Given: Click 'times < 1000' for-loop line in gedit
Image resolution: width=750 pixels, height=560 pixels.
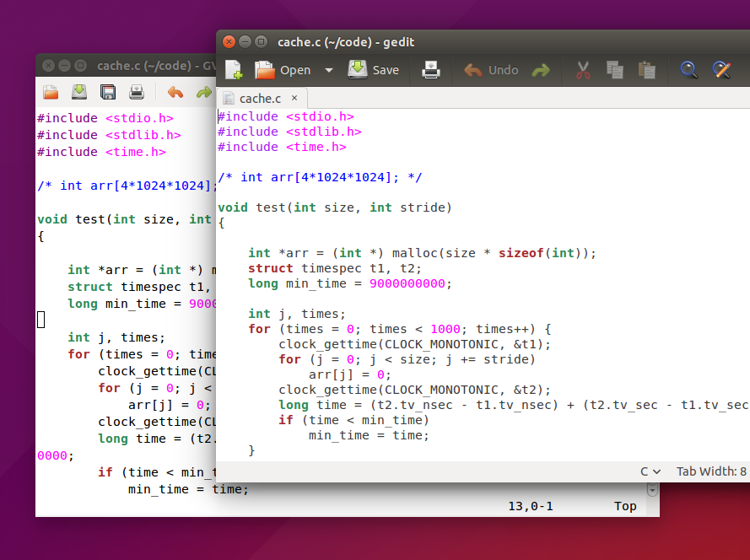Looking at the screenshot, I should coord(400,329).
